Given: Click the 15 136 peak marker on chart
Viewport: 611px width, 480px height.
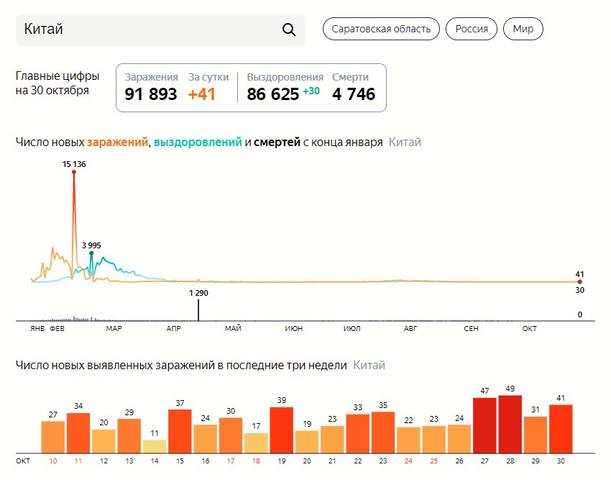Looking at the screenshot, I should point(74,172).
